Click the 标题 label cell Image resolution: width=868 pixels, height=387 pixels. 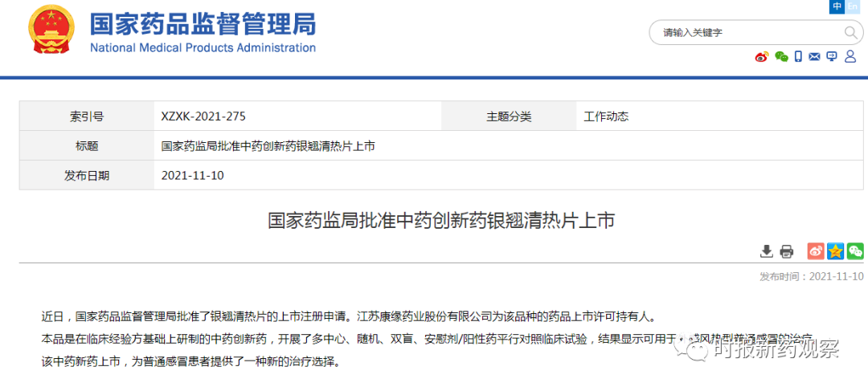(x=87, y=145)
